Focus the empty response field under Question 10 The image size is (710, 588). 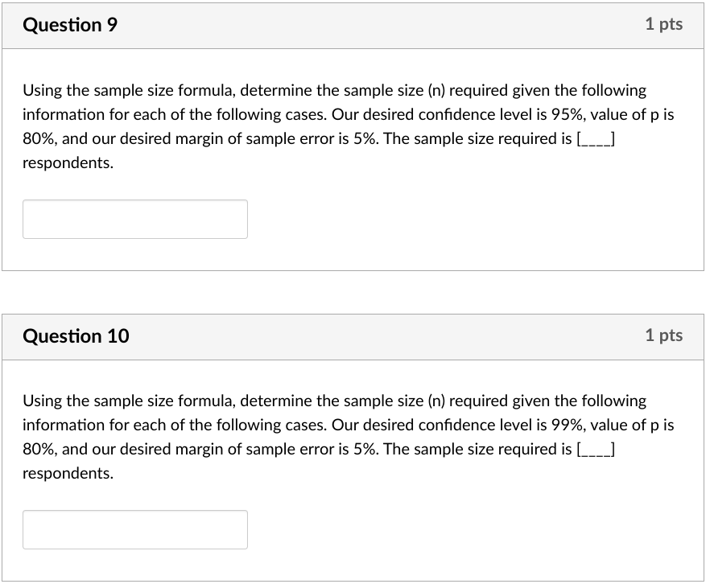pyautogui.click(x=134, y=529)
